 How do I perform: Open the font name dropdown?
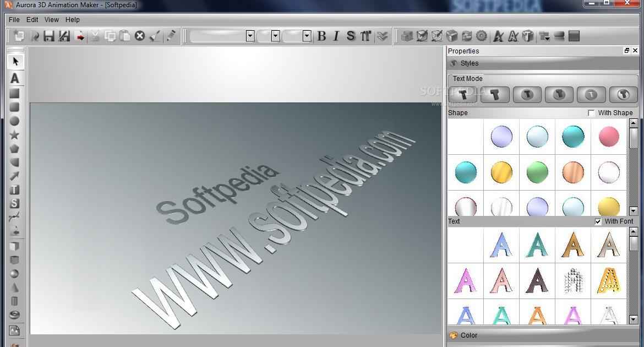tap(250, 36)
